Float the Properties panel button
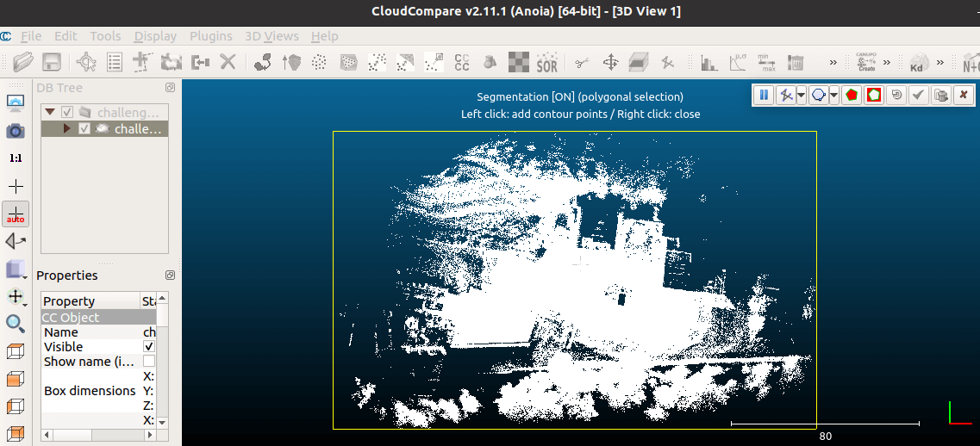 pyautogui.click(x=170, y=275)
